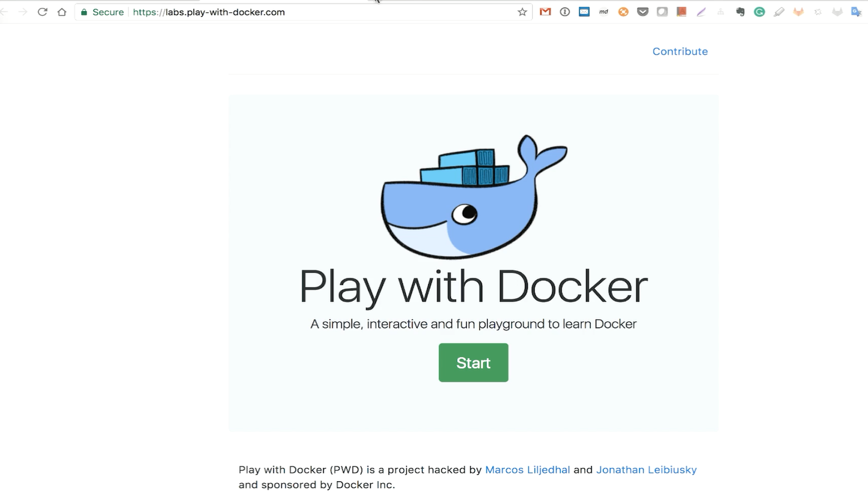The width and height of the screenshot is (868, 494).
Task: Click the back navigation arrow
Action: (x=4, y=12)
